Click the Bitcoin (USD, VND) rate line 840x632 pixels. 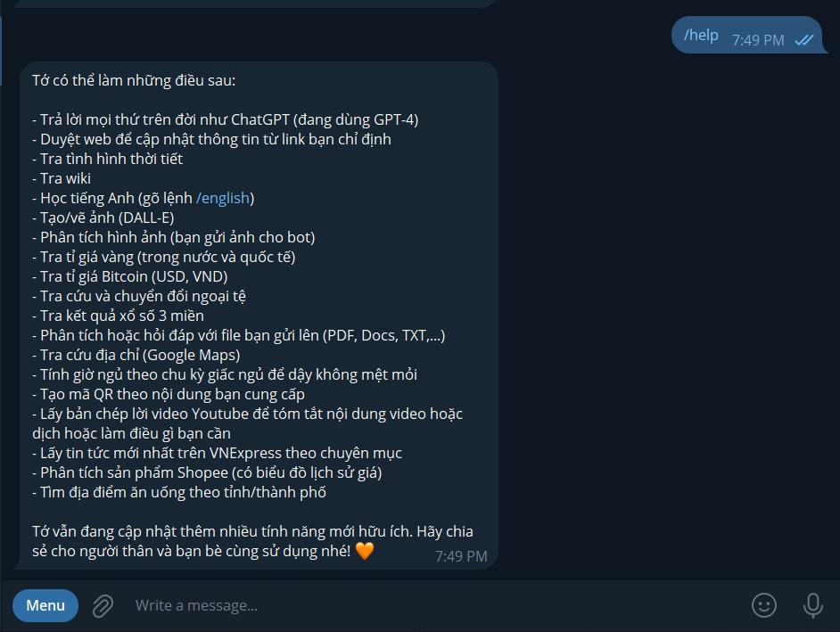[x=130, y=277]
